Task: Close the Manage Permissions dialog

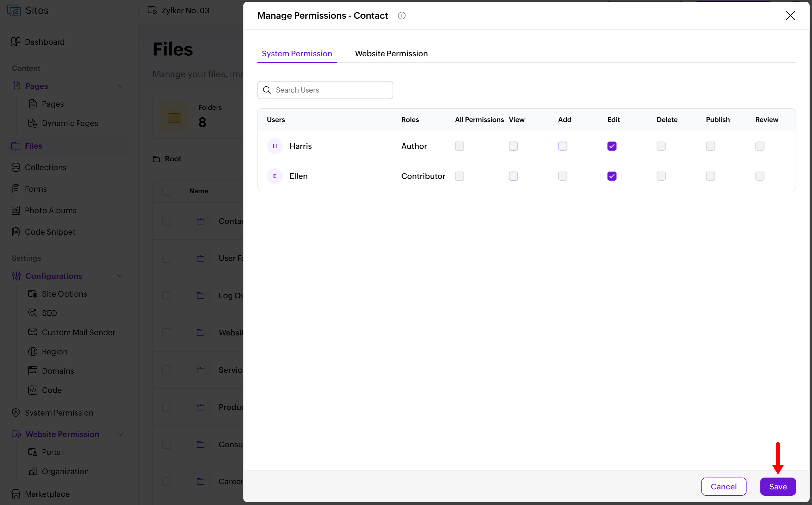Action: 790,16
